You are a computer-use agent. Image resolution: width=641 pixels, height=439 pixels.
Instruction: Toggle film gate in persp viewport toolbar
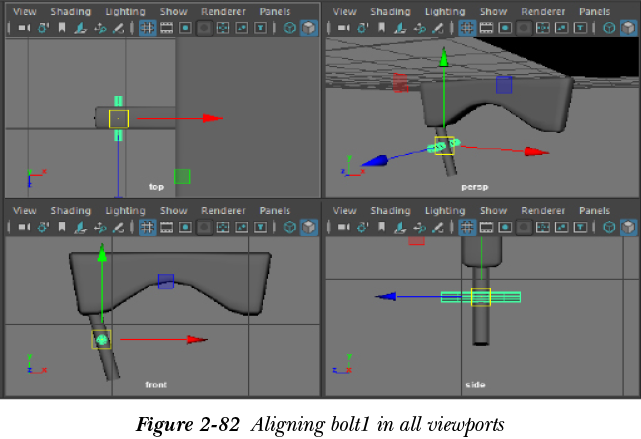(486, 29)
